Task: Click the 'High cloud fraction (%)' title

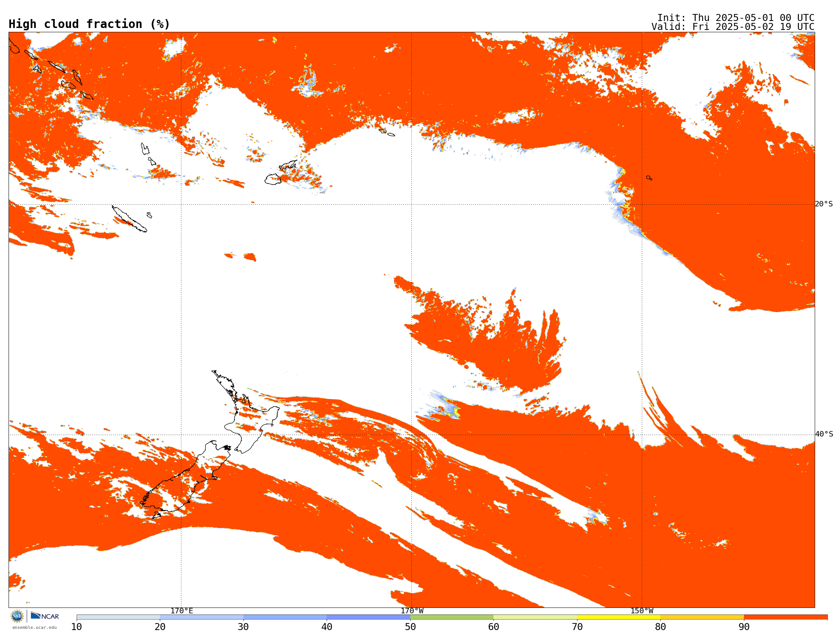Action: (89, 24)
